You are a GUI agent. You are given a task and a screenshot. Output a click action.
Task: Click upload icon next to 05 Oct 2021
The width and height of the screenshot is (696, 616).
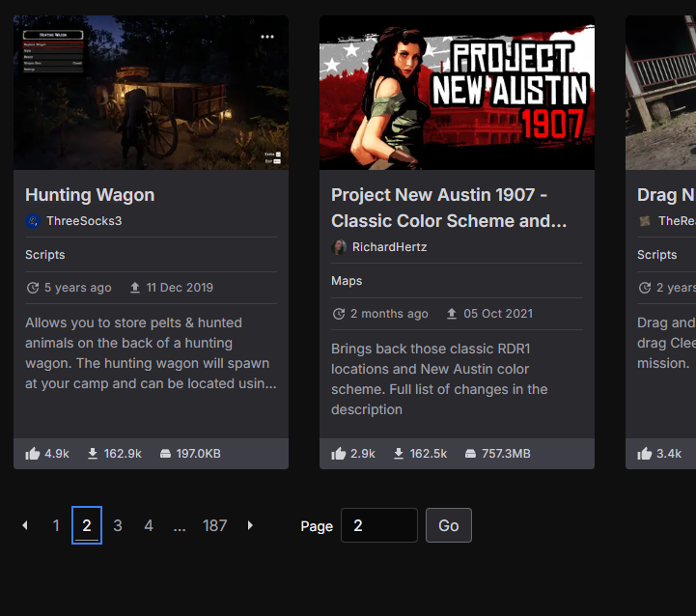[x=452, y=314]
